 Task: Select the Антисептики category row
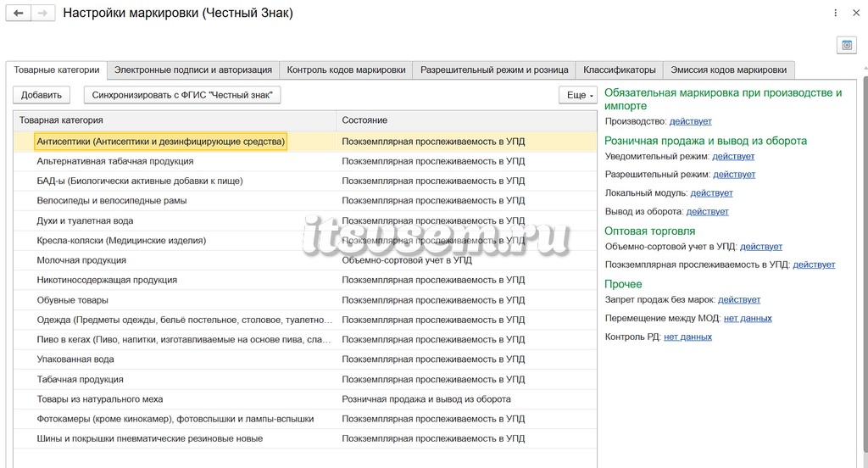tap(305, 142)
